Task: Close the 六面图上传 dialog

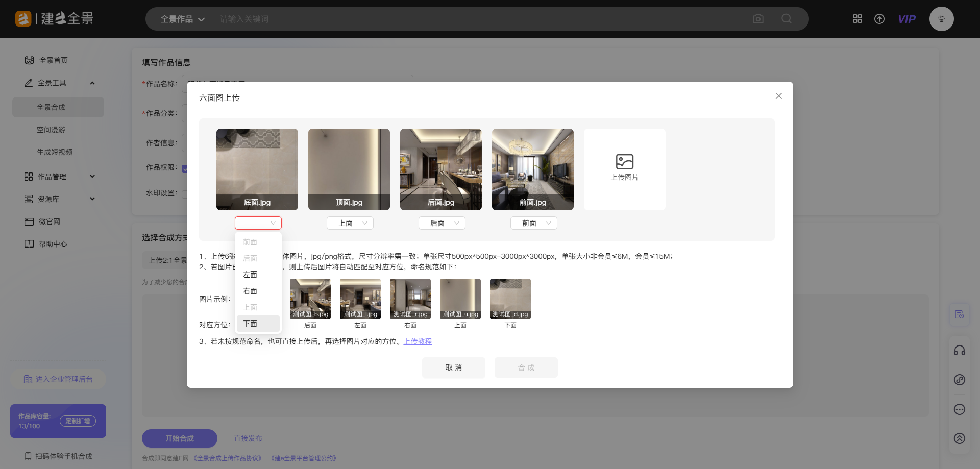Action: tap(779, 96)
